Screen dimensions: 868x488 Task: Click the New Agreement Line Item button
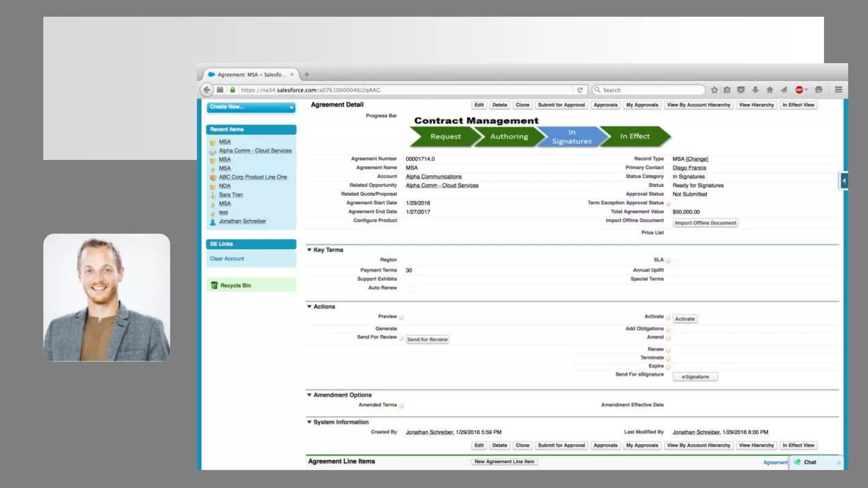[504, 462]
